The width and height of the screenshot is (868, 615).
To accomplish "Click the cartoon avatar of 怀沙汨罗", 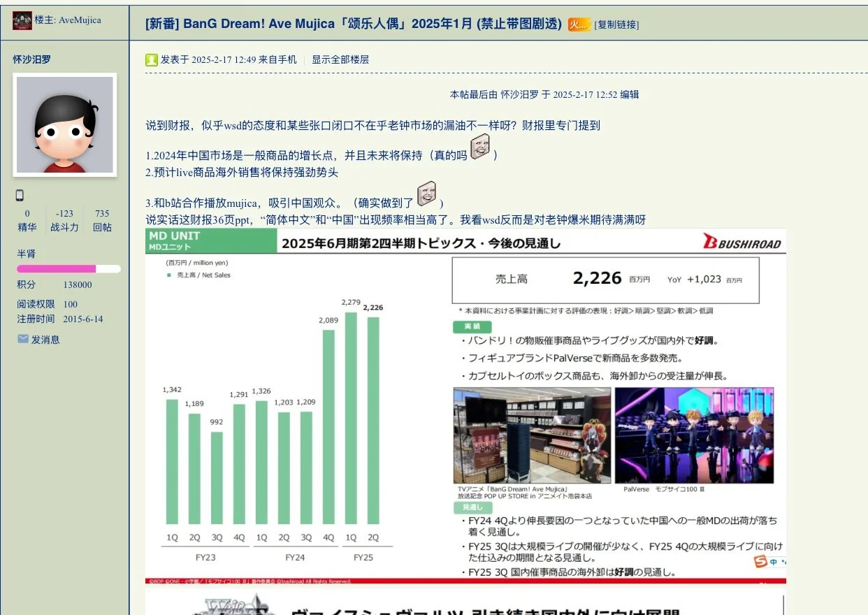I will click(65, 125).
